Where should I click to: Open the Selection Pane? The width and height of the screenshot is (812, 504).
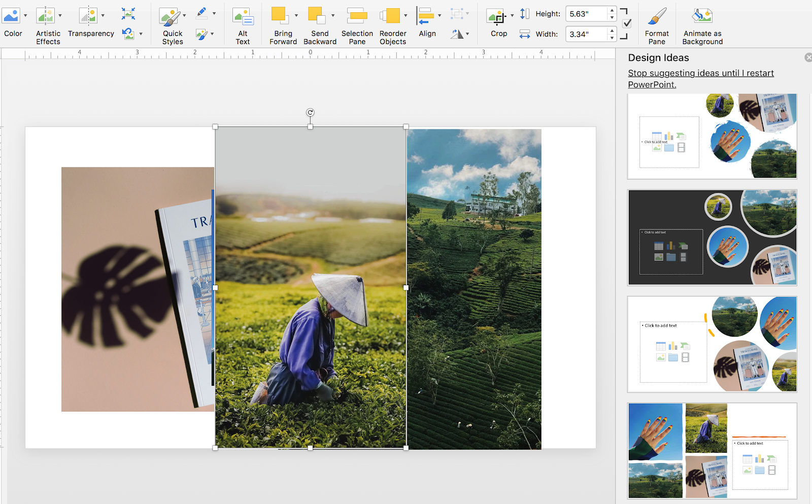357,20
